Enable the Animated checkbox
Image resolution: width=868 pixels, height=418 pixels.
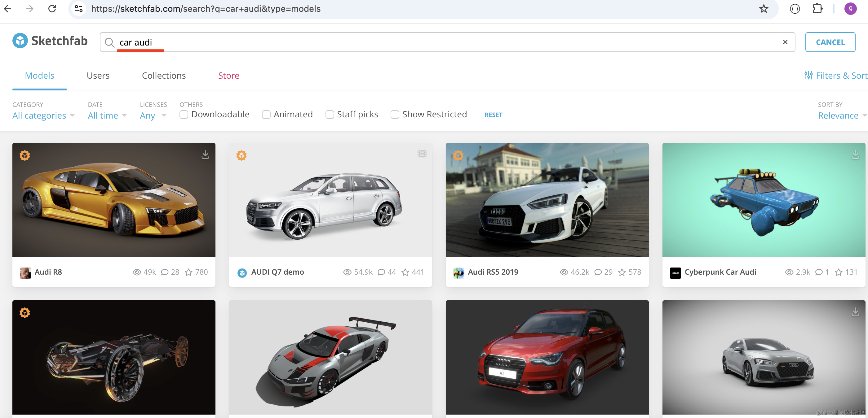[x=266, y=115]
